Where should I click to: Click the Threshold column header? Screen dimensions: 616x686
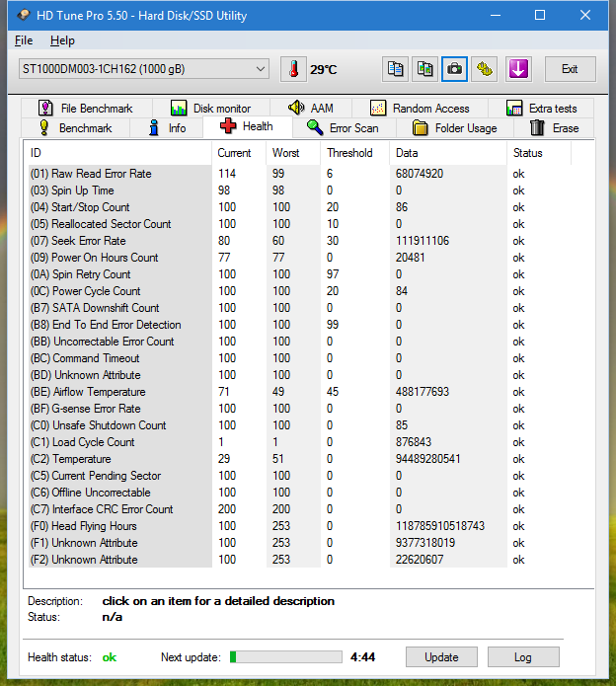tap(355, 153)
